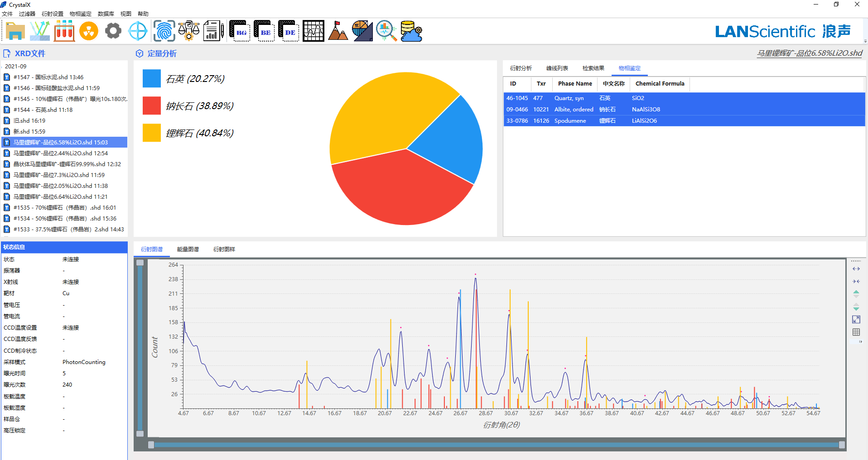Switch to the 峰线列表 tab
The width and height of the screenshot is (868, 460).
point(557,68)
